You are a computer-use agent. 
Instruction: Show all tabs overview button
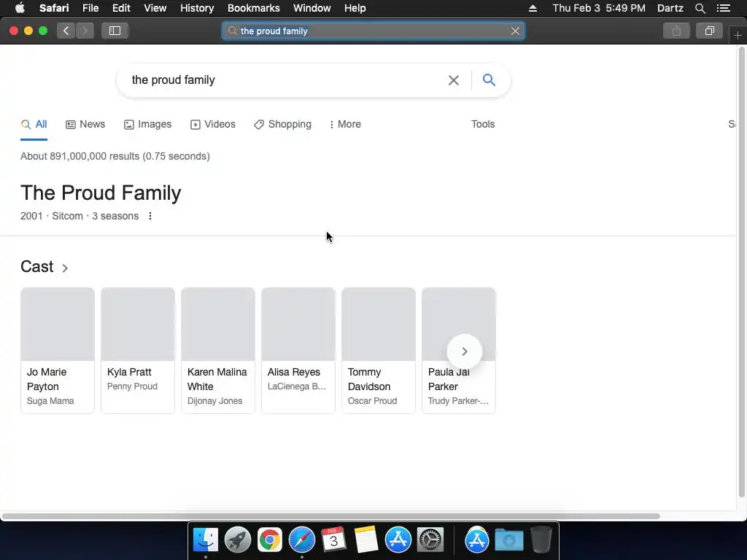709,31
